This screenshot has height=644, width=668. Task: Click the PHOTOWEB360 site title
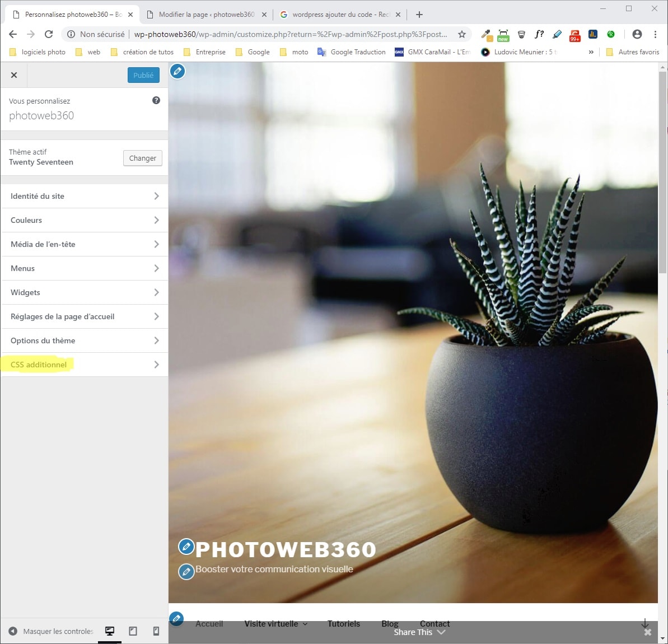pyautogui.click(x=286, y=549)
